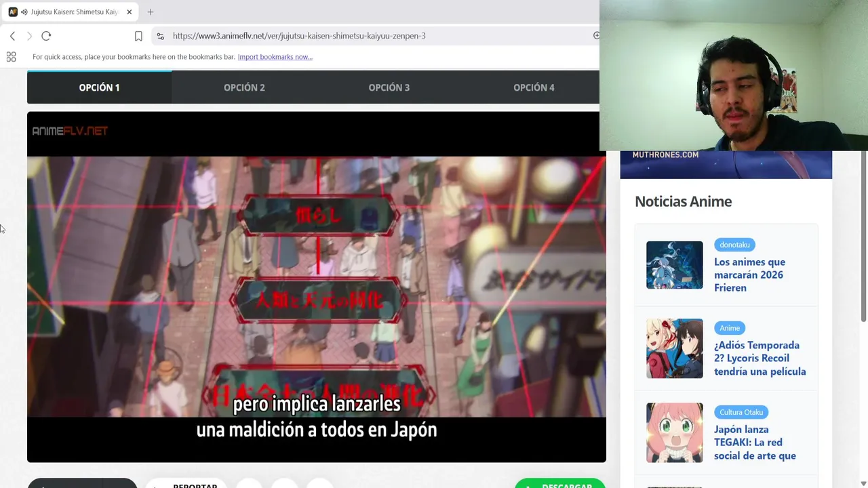Open the site settings icon in address bar
Screen dimensions: 868x488
(x=160, y=36)
